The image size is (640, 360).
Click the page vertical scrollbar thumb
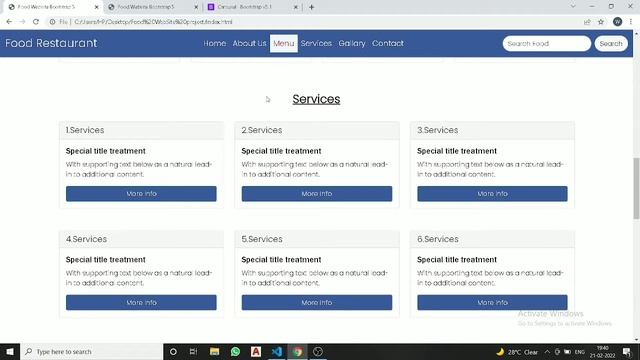coord(636,189)
